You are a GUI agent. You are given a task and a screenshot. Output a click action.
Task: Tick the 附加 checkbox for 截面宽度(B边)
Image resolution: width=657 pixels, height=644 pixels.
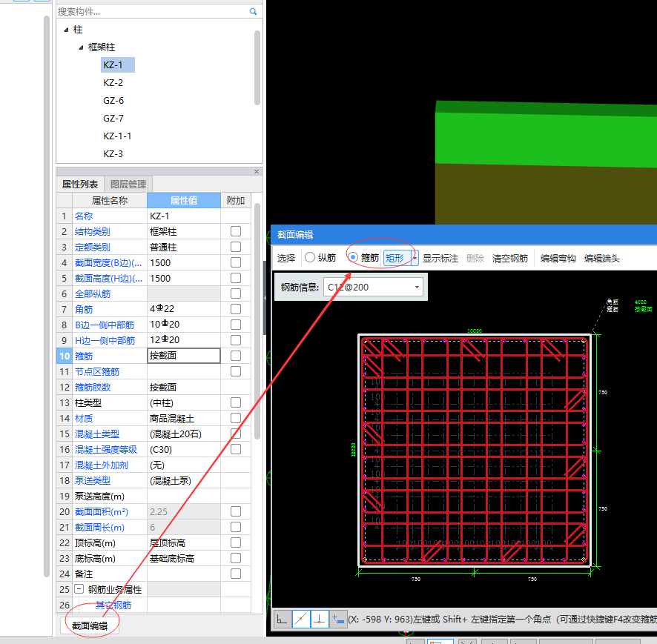(x=236, y=262)
